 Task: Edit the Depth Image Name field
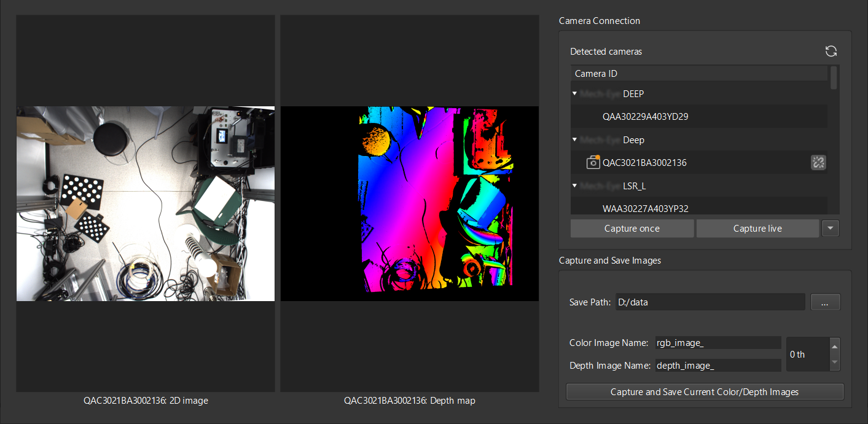[717, 366]
